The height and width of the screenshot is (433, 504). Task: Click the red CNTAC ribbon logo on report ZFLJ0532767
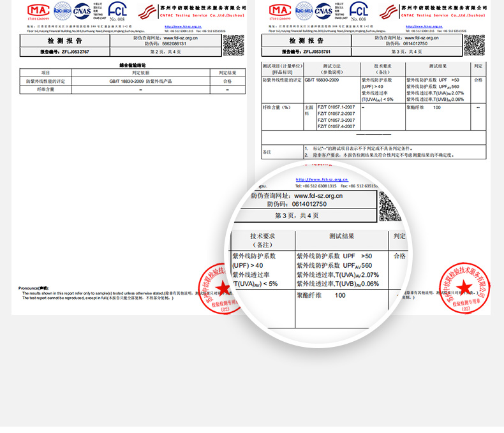(x=147, y=12)
